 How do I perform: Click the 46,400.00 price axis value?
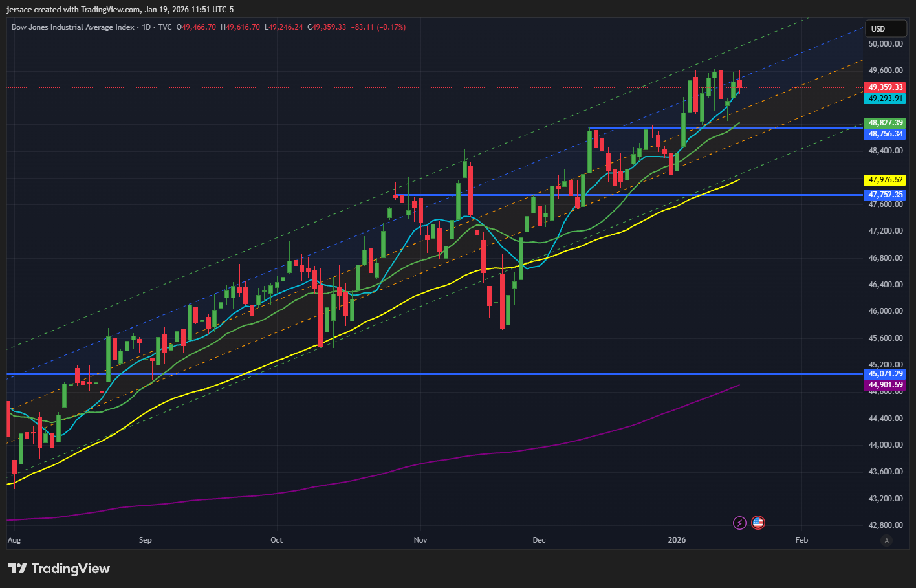[x=886, y=285]
